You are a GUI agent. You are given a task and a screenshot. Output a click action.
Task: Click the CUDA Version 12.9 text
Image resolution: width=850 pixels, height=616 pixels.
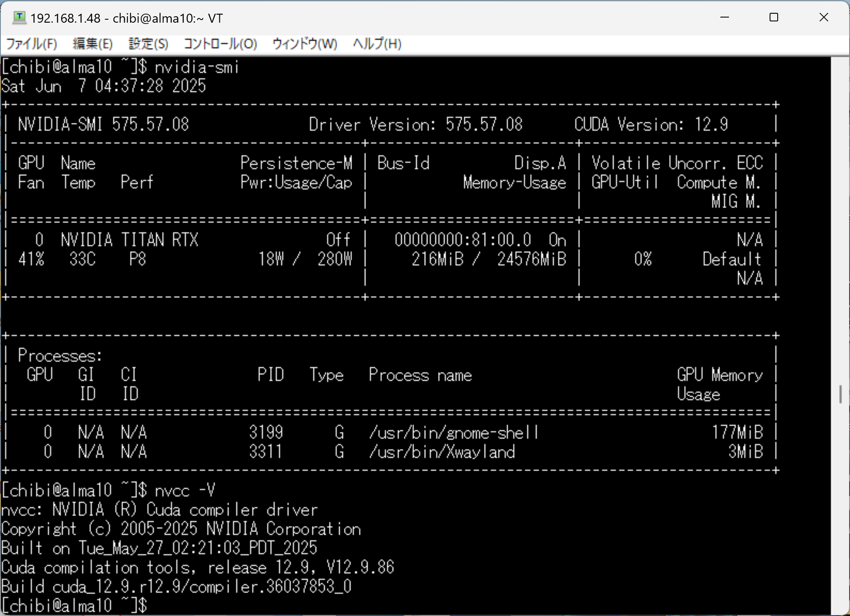pos(651,125)
